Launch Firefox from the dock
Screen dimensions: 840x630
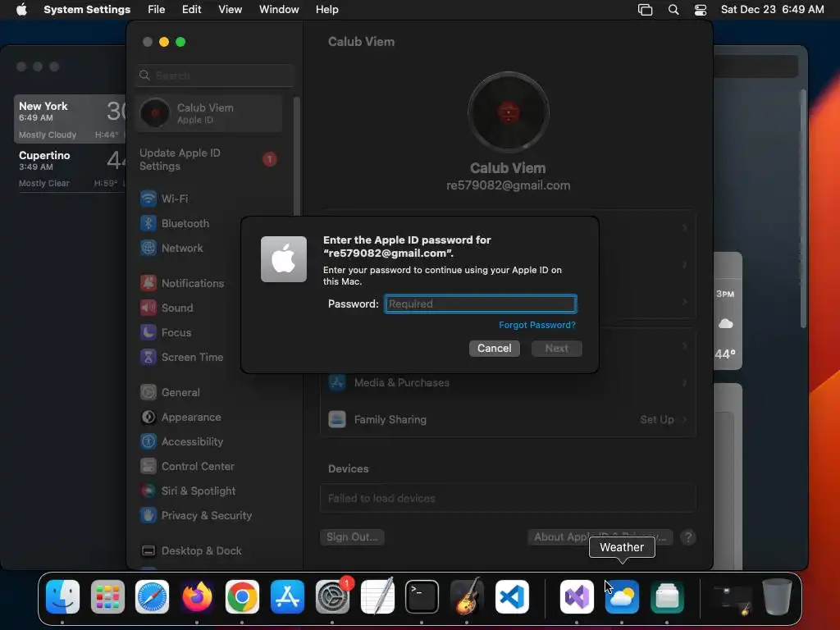click(x=197, y=596)
